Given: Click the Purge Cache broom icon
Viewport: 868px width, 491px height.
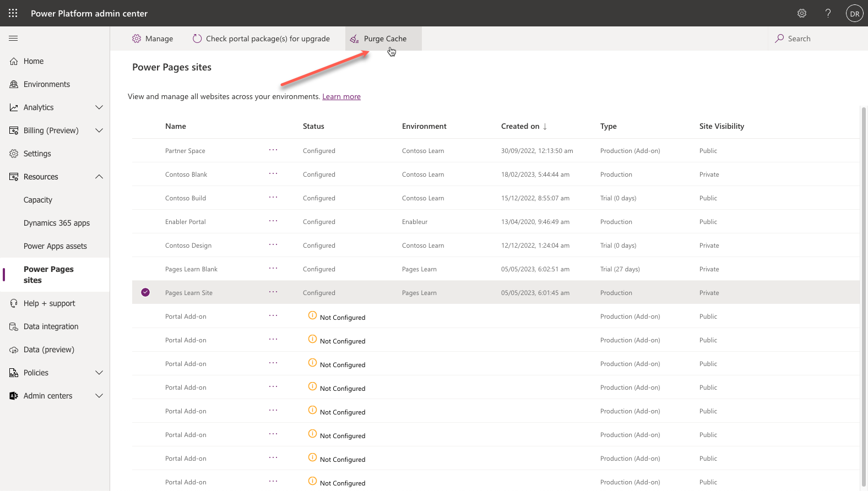Looking at the screenshot, I should pos(354,39).
